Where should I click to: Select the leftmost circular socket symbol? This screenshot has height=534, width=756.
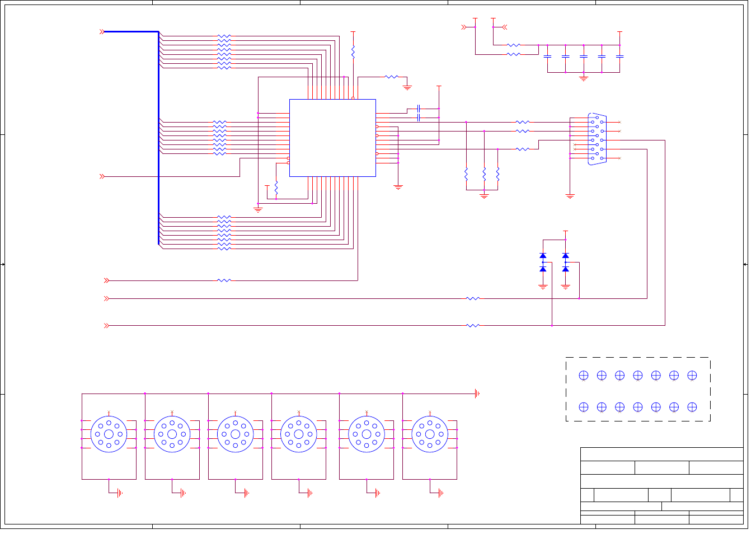109,434
